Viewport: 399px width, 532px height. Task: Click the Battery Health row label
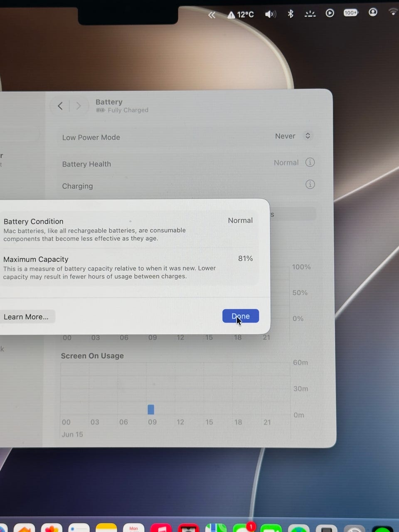point(86,164)
